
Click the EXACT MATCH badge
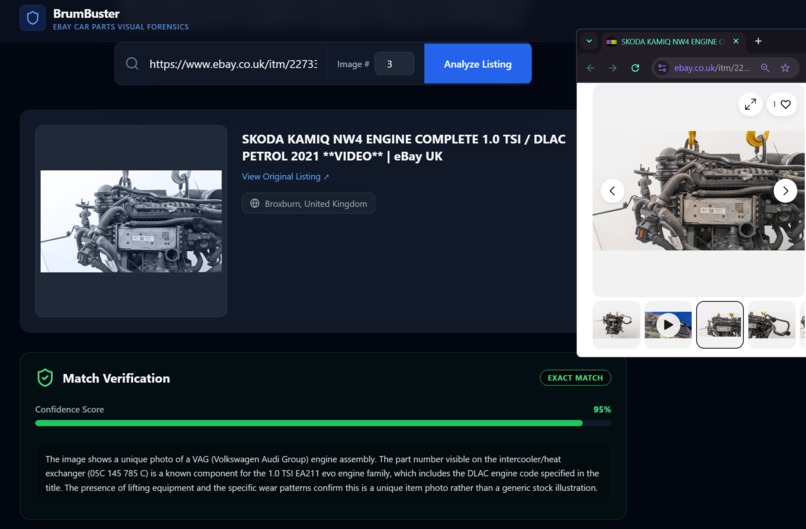575,378
